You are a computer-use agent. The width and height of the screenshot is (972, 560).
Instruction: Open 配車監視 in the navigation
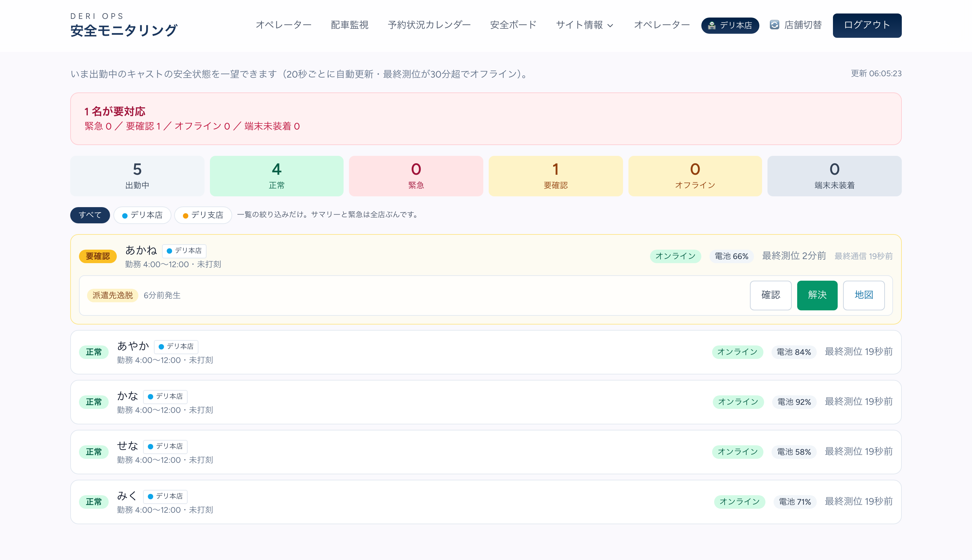point(349,25)
